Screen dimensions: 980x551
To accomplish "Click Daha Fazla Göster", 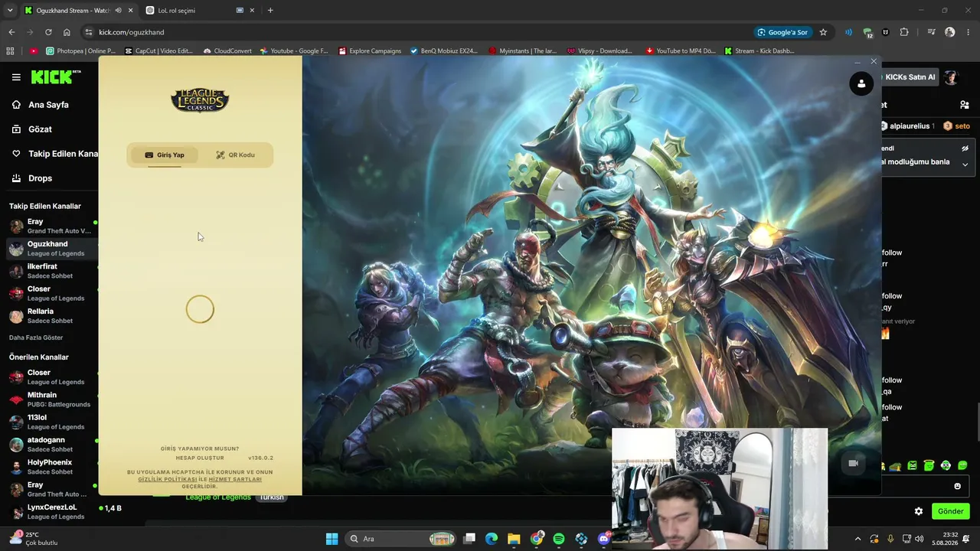I will (36, 337).
